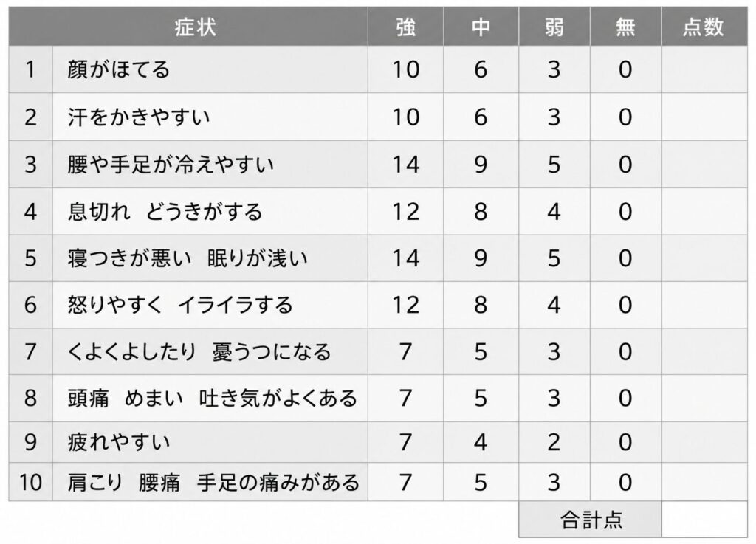
Task: Click the 強 column header
Action: point(405,27)
